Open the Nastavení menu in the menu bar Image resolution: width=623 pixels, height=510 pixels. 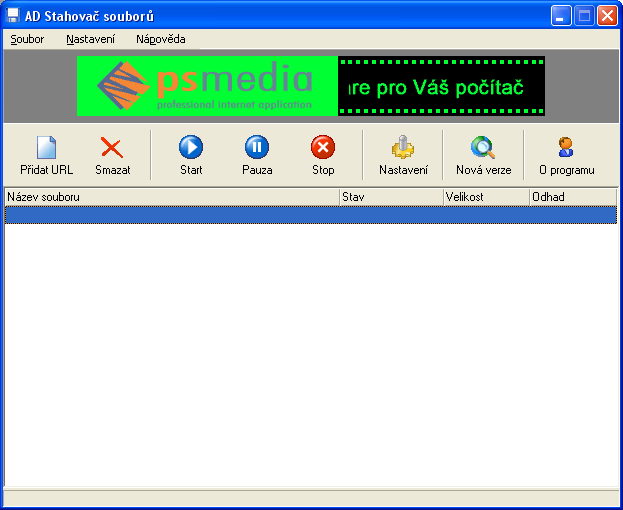[91, 39]
